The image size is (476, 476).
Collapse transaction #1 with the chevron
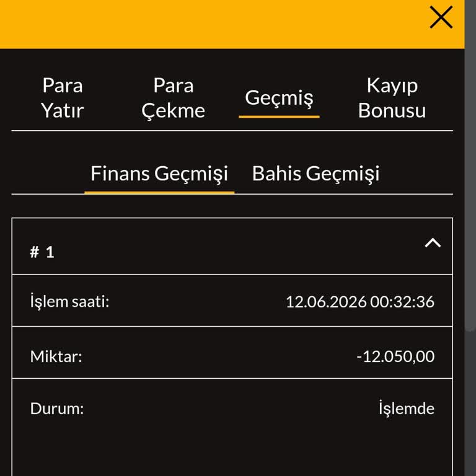(x=433, y=242)
